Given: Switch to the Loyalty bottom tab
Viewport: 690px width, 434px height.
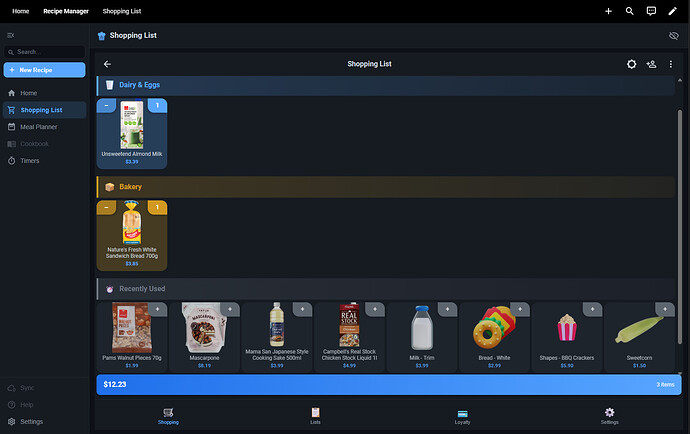Looking at the screenshot, I should (x=462, y=416).
